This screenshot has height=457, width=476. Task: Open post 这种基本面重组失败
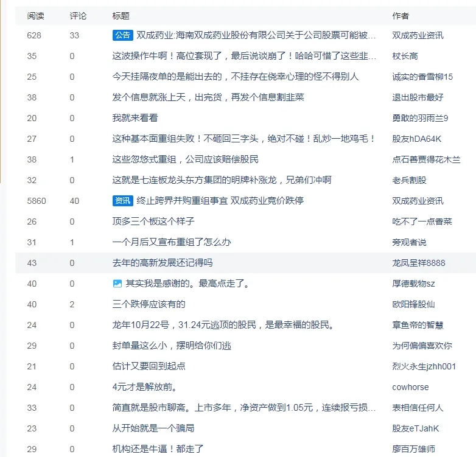pyautogui.click(x=244, y=139)
